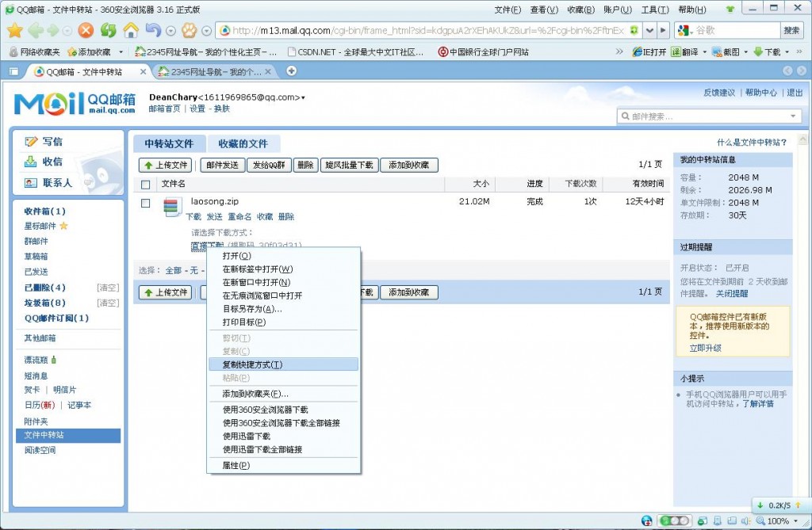Click the browser address bar URL
The image size is (812, 530).
pyautogui.click(x=428, y=31)
